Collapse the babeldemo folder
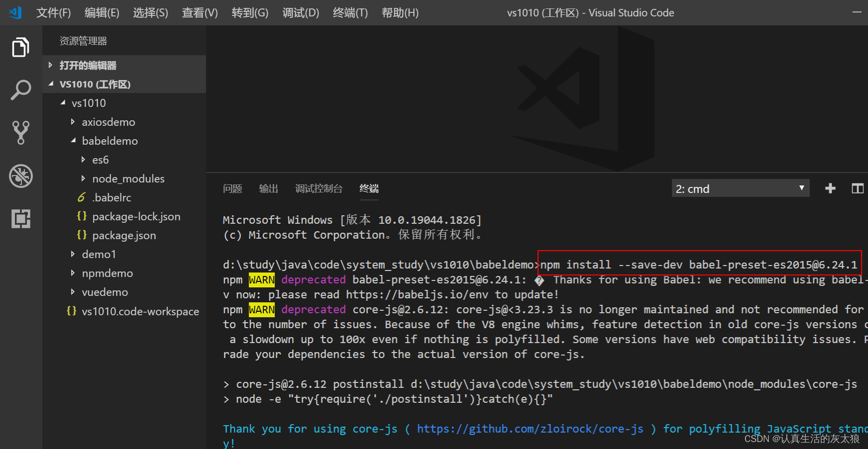Image resolution: width=868 pixels, height=449 pixels. [73, 141]
